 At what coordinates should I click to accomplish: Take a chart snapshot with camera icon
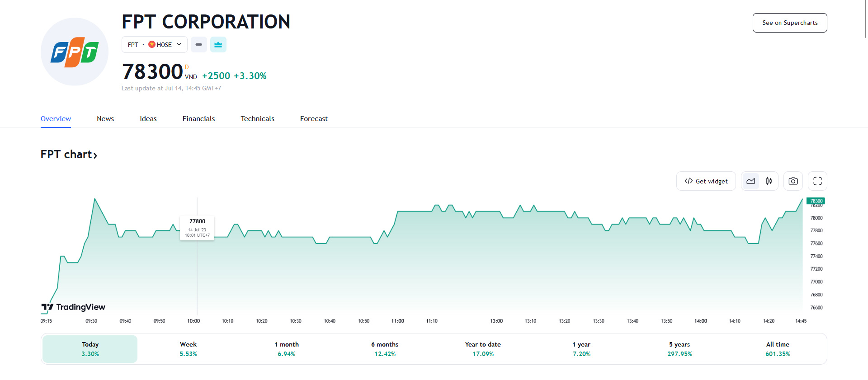click(793, 181)
